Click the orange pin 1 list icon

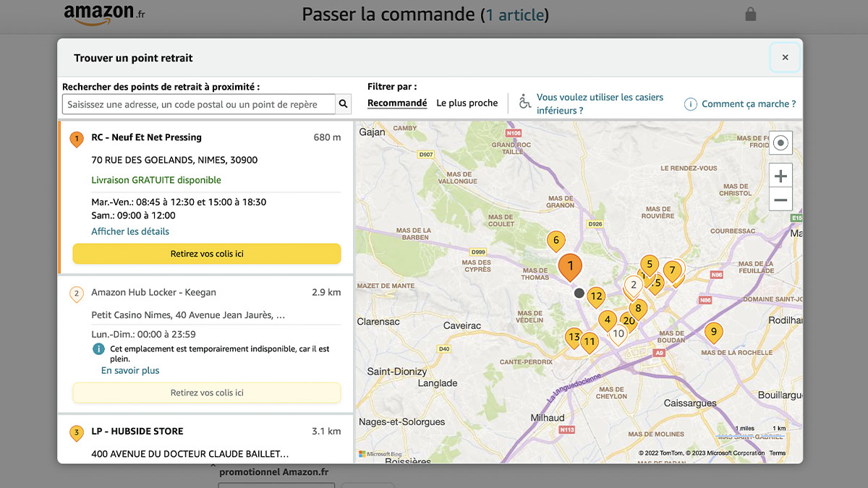(x=76, y=139)
